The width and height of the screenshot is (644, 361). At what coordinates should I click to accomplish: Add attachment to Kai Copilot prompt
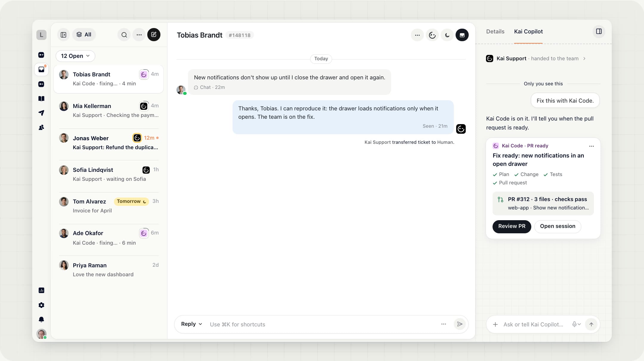[495, 324]
